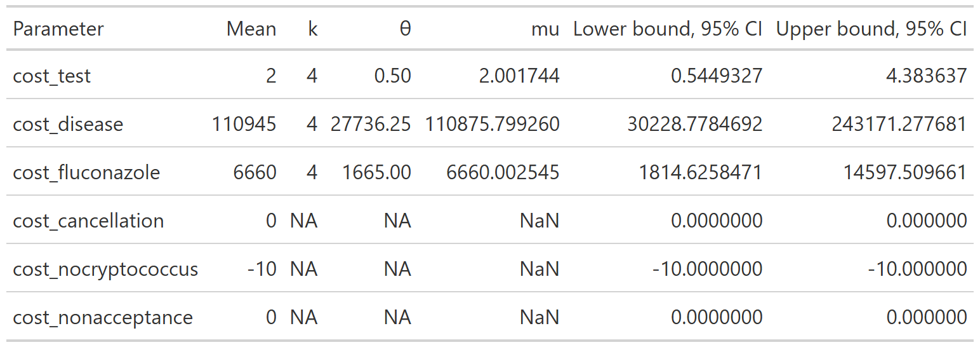Image resolution: width=980 pixels, height=347 pixels.
Task: Click the Parameter column header
Action: [58, 29]
